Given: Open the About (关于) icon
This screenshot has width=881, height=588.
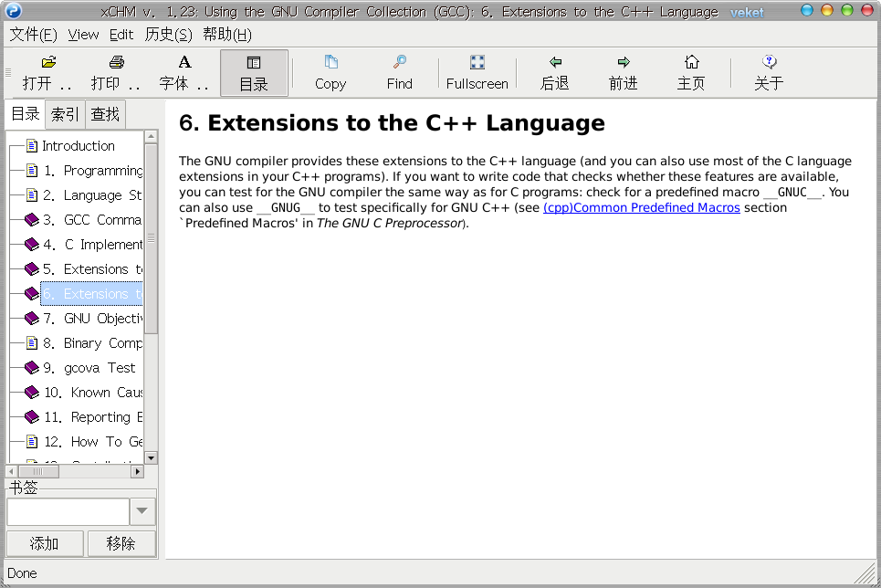Looking at the screenshot, I should point(770,62).
